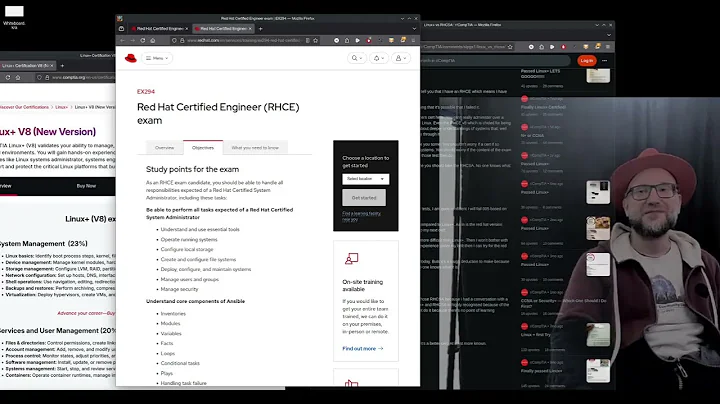Click the Search in r/CompTIA field
This screenshot has width=720, height=404.
[x=495, y=61]
